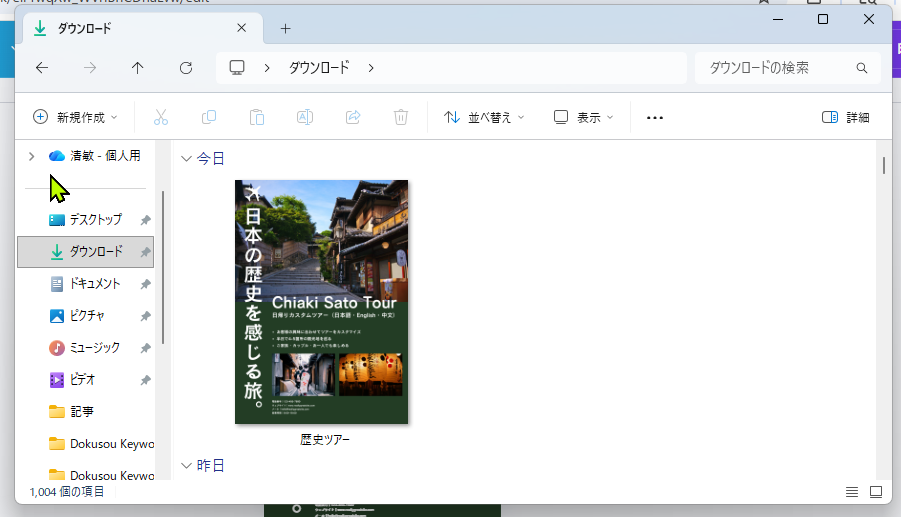Click chevron after ダウンロード in address bar
Viewport: 901px width, 517px height.
coord(371,68)
